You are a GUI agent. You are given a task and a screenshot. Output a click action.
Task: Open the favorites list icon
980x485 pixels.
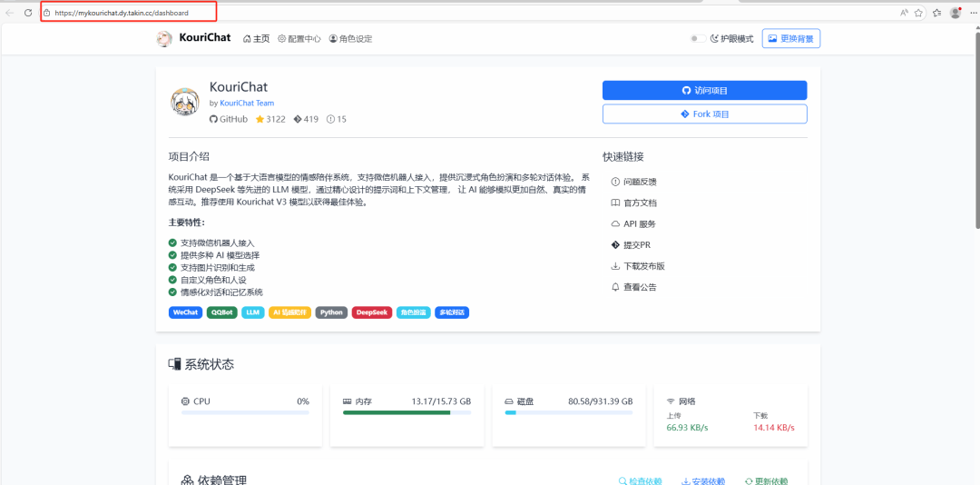pos(936,13)
